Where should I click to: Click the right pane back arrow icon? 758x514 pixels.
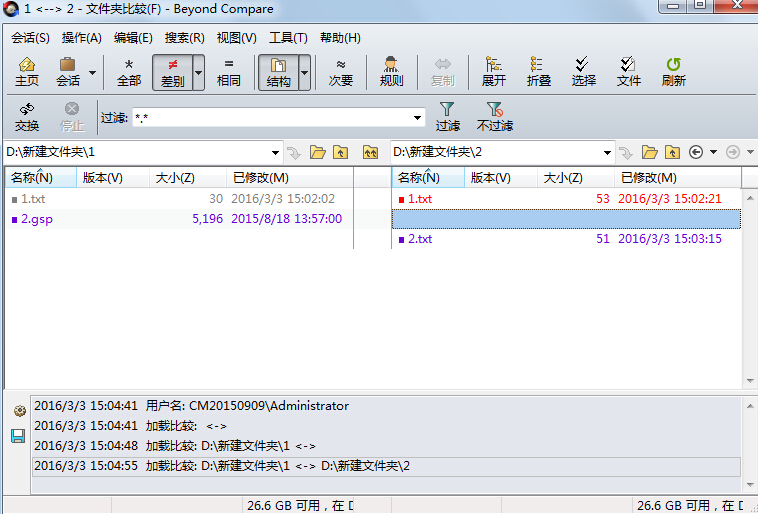click(x=696, y=152)
